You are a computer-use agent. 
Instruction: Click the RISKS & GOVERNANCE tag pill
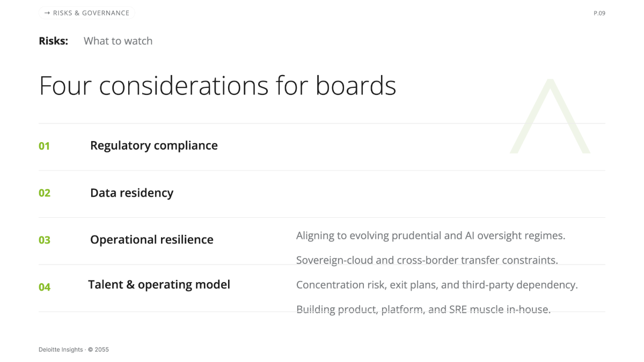pos(86,13)
